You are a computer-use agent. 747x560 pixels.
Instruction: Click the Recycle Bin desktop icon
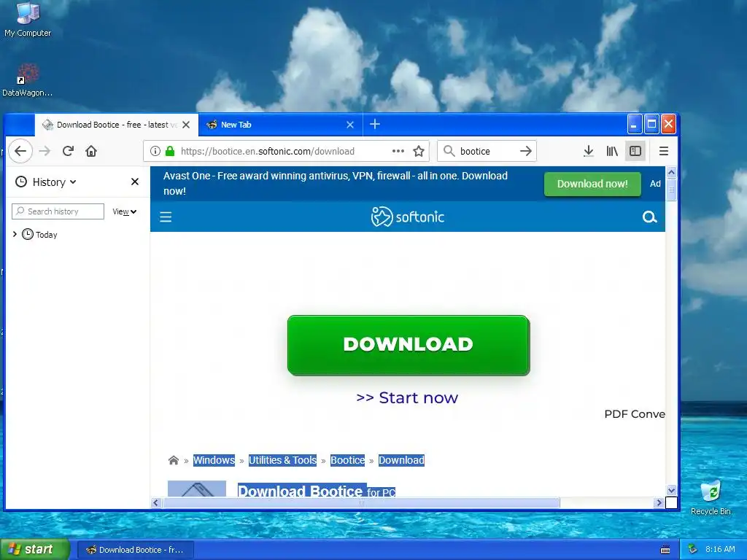pos(711,498)
